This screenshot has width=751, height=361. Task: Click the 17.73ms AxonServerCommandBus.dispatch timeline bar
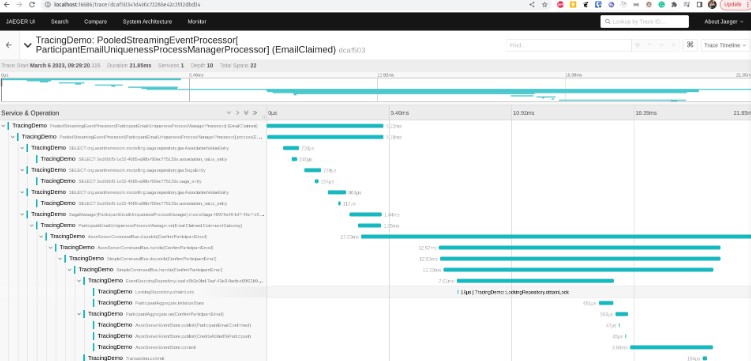pyautogui.click(x=556, y=237)
